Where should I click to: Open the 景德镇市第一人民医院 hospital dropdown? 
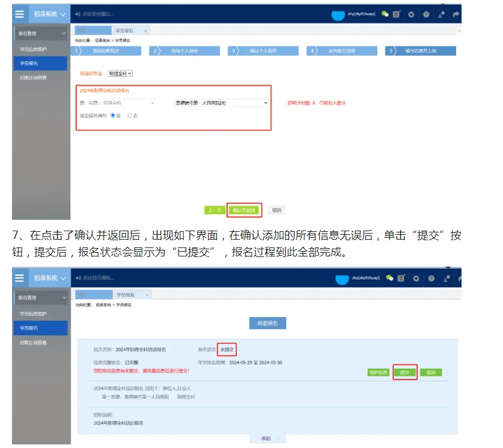221,103
